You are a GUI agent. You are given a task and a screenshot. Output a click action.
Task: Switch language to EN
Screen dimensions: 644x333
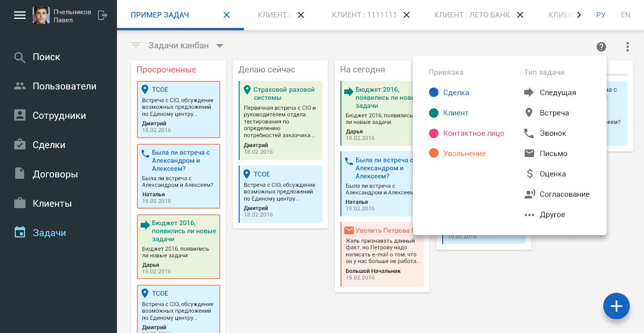click(x=626, y=15)
